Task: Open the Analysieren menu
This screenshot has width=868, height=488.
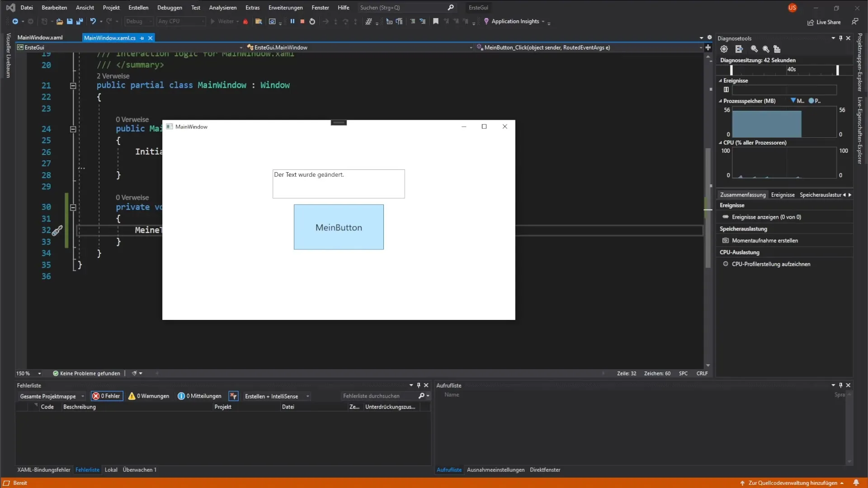Action: coord(222,8)
